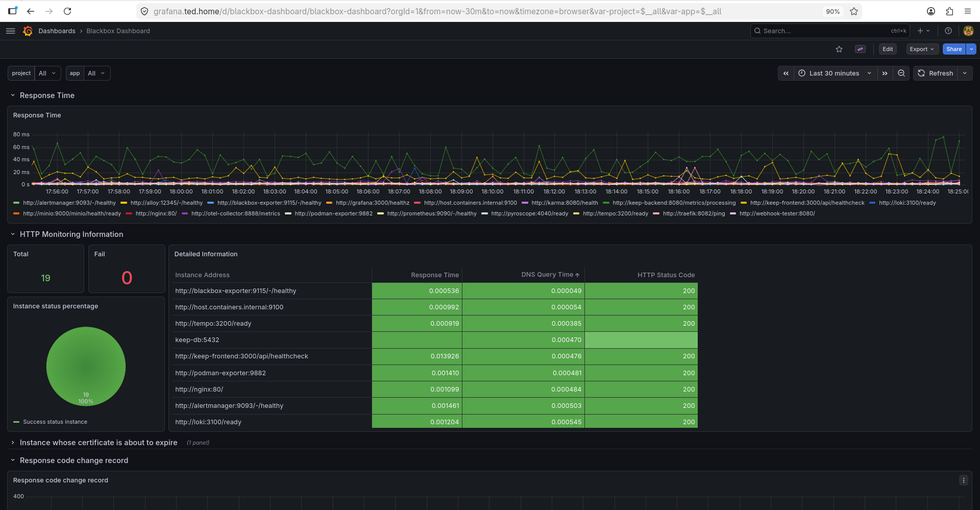The height and width of the screenshot is (510, 980).
Task: Open the help question mark icon
Action: tap(948, 31)
